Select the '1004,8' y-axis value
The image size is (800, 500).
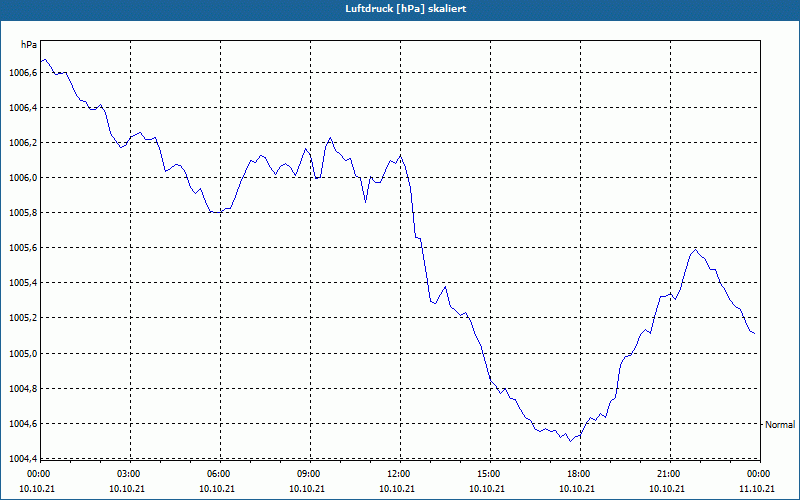point(23,389)
